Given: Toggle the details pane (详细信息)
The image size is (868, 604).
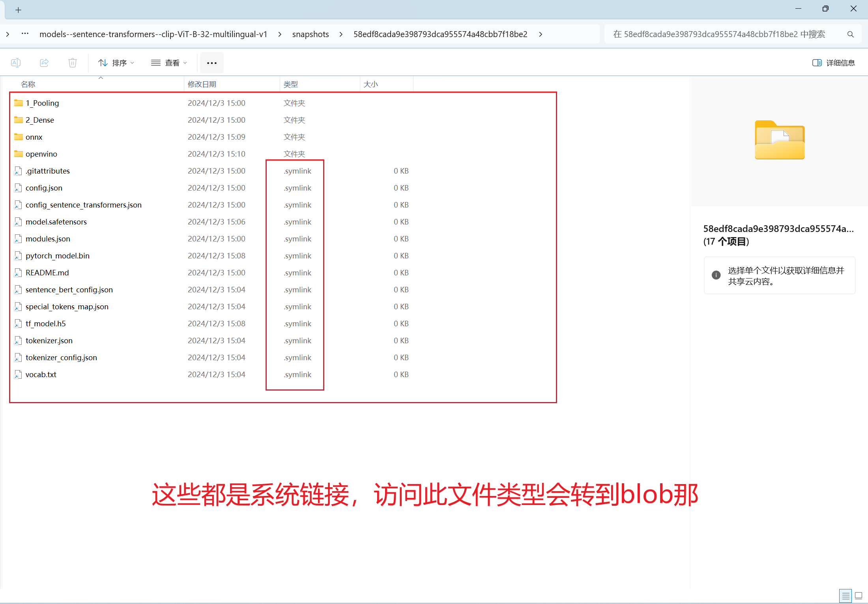Looking at the screenshot, I should coord(833,63).
